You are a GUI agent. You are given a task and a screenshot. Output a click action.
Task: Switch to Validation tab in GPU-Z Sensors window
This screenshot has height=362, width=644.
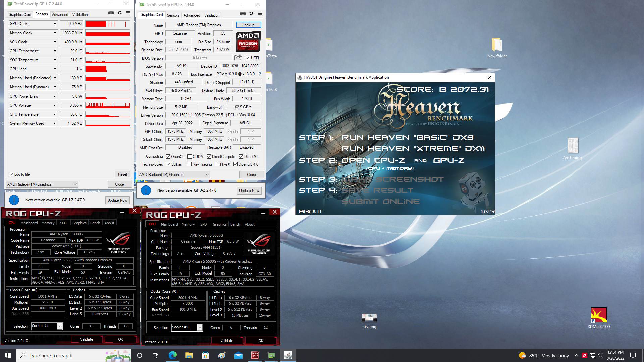click(x=80, y=15)
